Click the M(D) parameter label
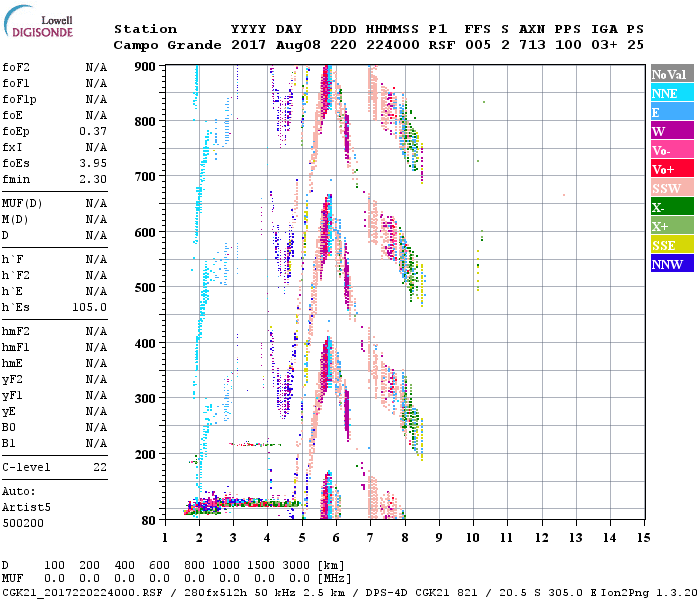Image resolution: width=700 pixels, height=600 pixels. click(15, 220)
